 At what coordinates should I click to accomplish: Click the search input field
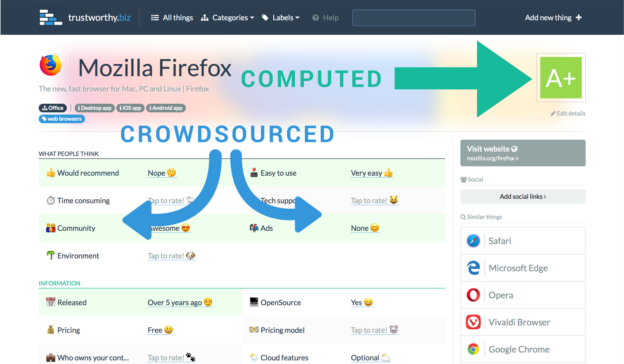413,17
